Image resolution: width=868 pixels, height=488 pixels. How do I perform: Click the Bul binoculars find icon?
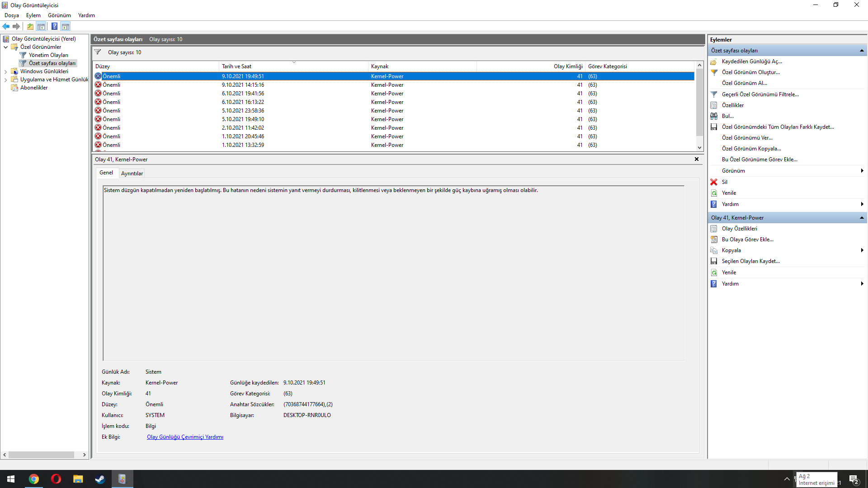(x=714, y=116)
